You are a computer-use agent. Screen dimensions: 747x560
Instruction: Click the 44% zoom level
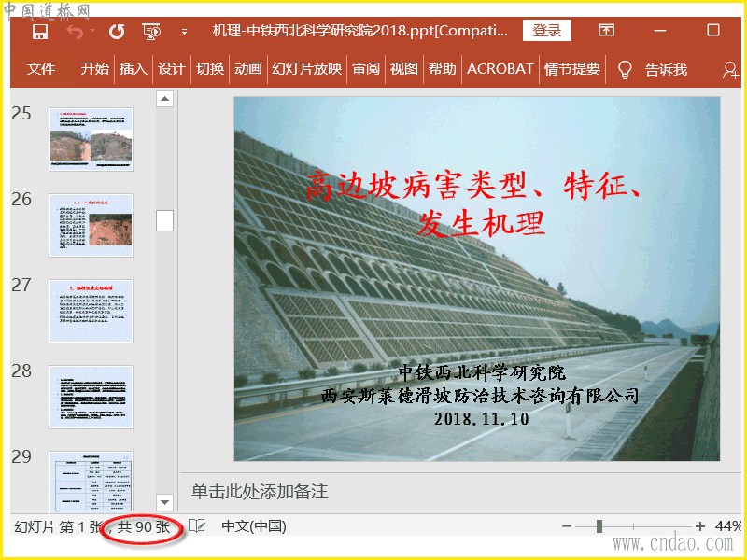pos(728,526)
